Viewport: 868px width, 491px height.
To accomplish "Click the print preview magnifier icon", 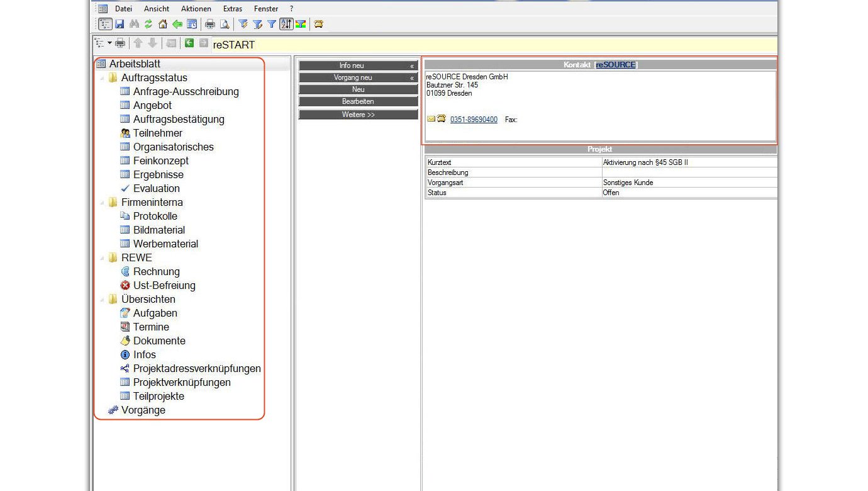I will [224, 24].
